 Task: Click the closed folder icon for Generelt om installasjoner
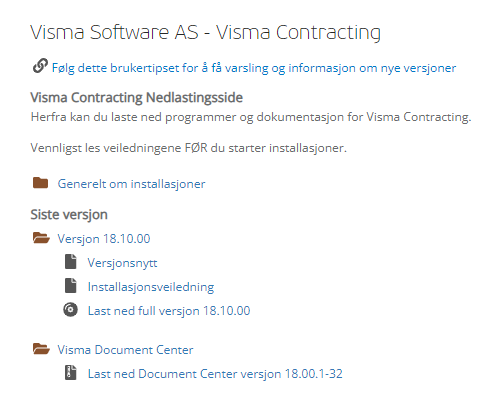pos(41,183)
